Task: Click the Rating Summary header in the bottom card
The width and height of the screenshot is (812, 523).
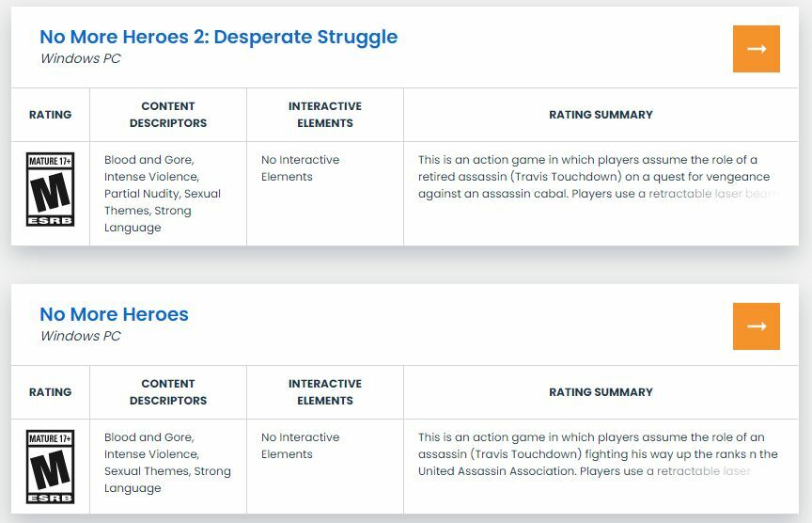Action: pos(601,392)
